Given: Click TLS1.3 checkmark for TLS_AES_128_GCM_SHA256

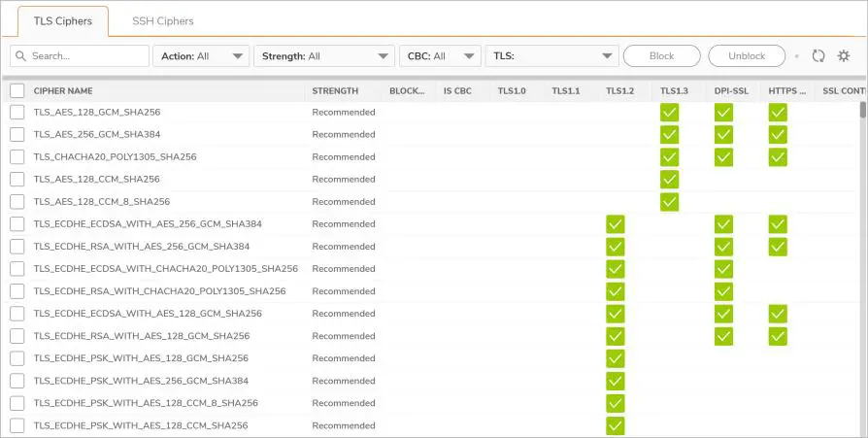Looking at the screenshot, I should [x=669, y=113].
